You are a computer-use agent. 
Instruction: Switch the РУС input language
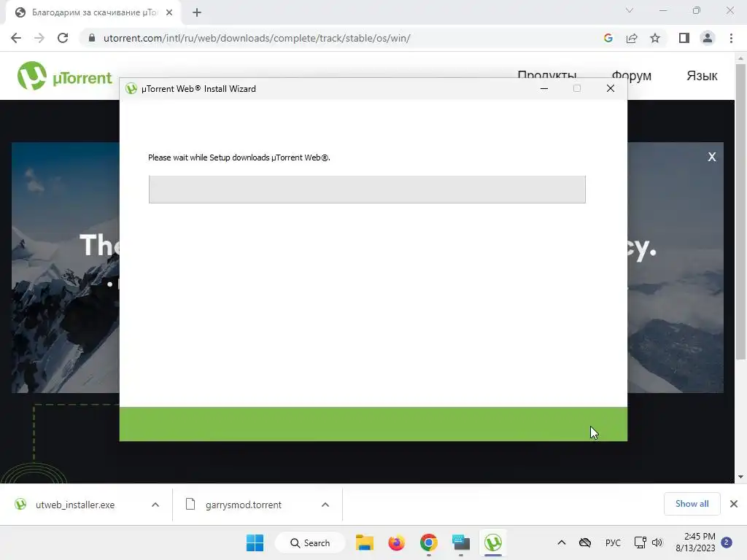click(x=613, y=542)
